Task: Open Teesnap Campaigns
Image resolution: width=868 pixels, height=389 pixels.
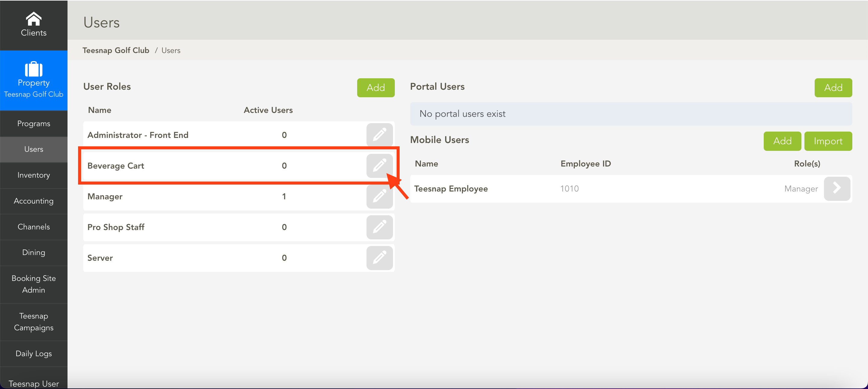Action: pos(34,322)
